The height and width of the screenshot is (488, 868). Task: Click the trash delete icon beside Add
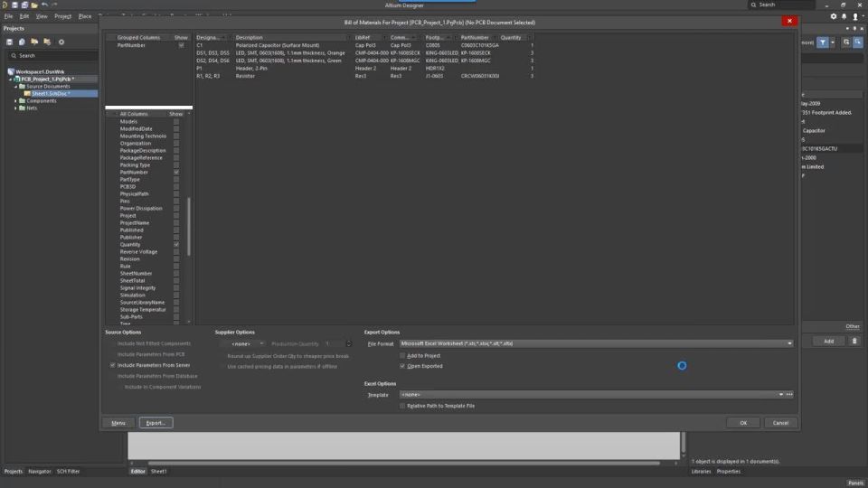click(854, 341)
